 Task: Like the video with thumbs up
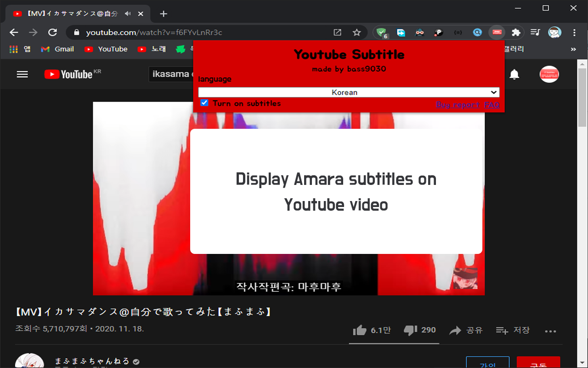[372, 330]
